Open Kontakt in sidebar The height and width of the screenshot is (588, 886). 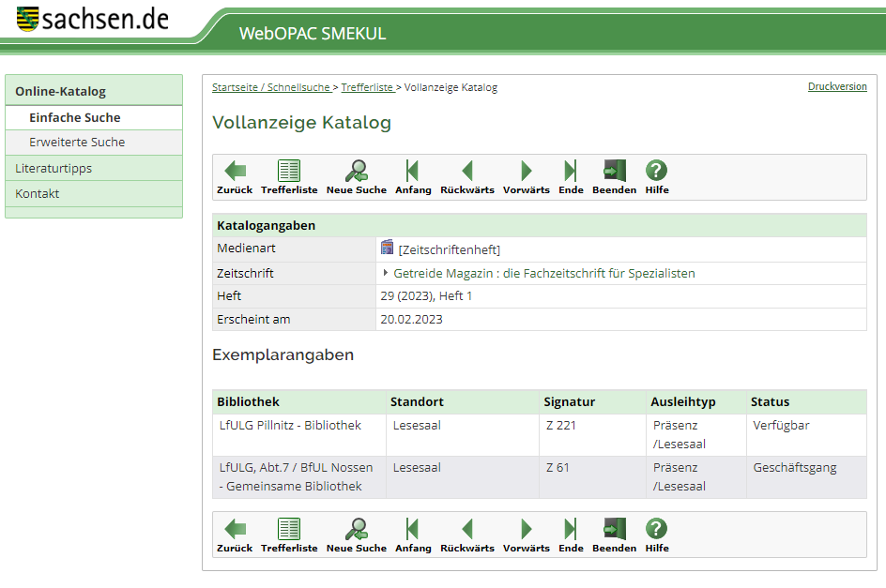94,194
